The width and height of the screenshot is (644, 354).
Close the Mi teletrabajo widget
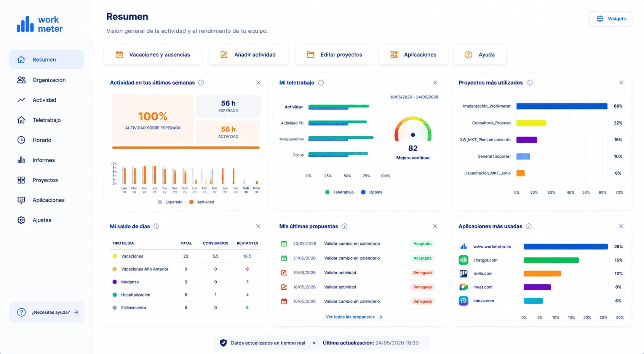coord(435,83)
